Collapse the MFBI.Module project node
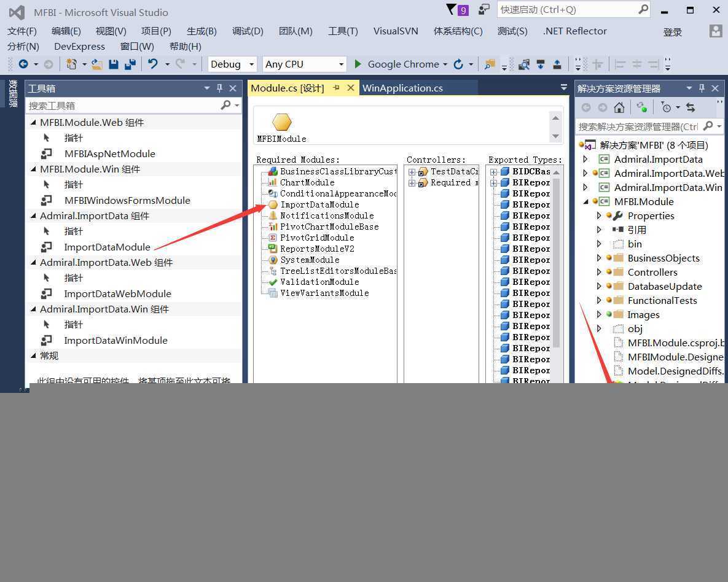 click(585, 201)
